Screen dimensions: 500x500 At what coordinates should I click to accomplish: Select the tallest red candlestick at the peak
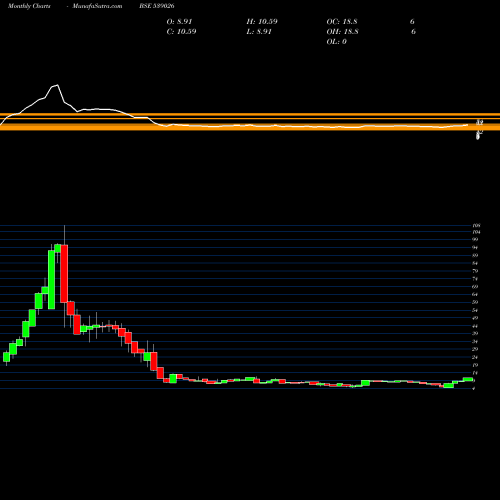coord(64,274)
